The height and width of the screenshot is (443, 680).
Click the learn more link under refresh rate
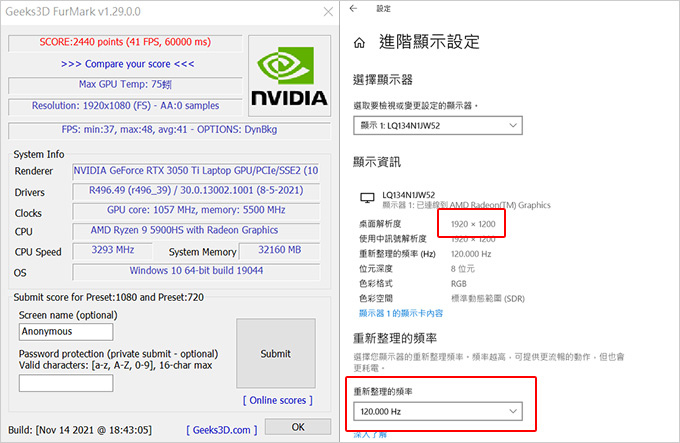tap(370, 434)
